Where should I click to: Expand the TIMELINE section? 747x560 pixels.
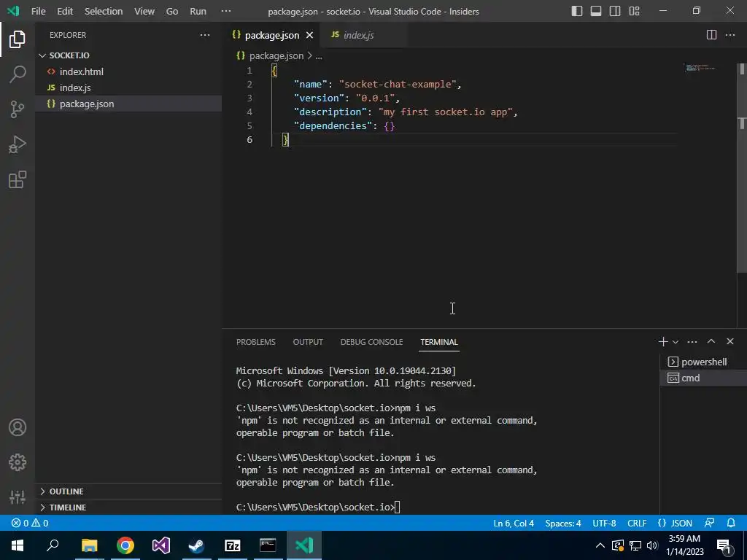point(128,507)
